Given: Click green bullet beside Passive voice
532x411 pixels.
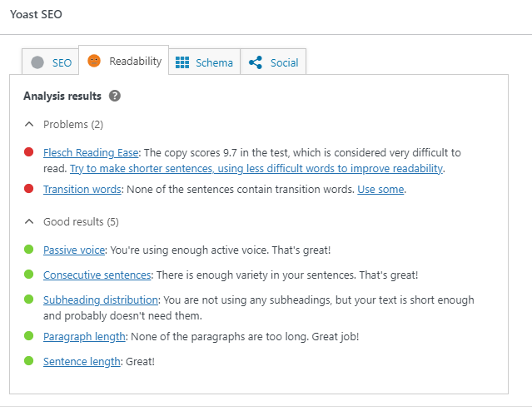Looking at the screenshot, I should 29,250.
